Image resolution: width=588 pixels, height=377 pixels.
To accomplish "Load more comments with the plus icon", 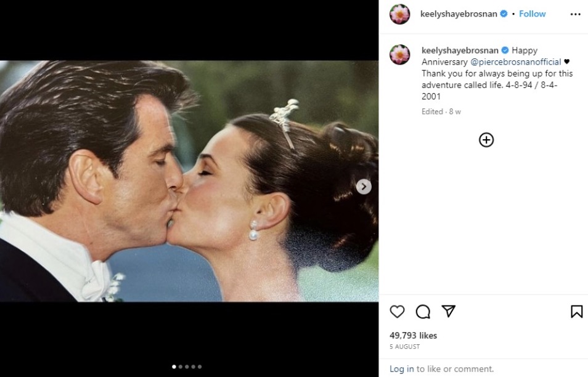I will [486, 140].
